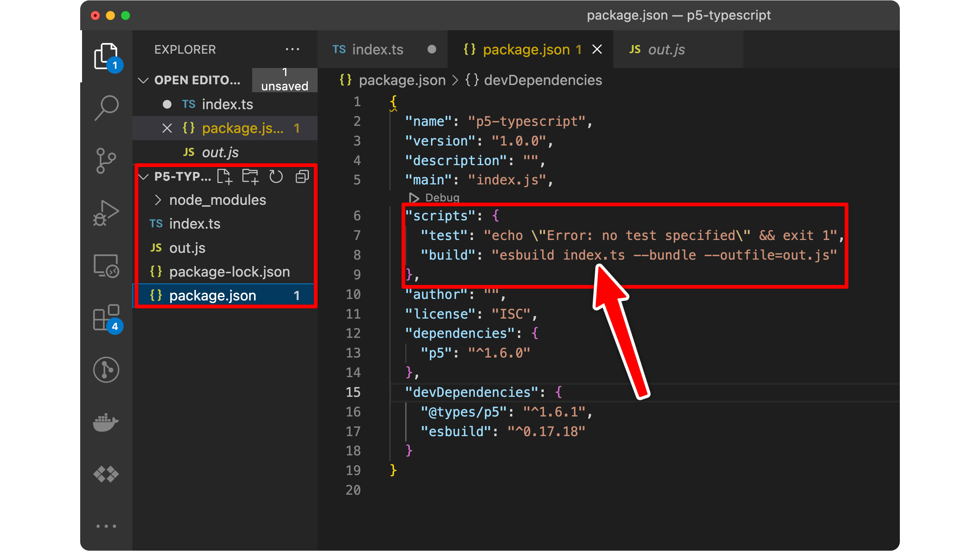The height and width of the screenshot is (551, 980).
Task: Collapse the Open Editors section
Action: 143,80
